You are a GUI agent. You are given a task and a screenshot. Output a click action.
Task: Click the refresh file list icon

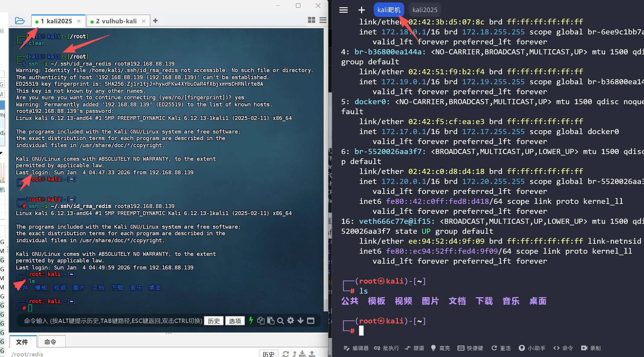coord(286,354)
